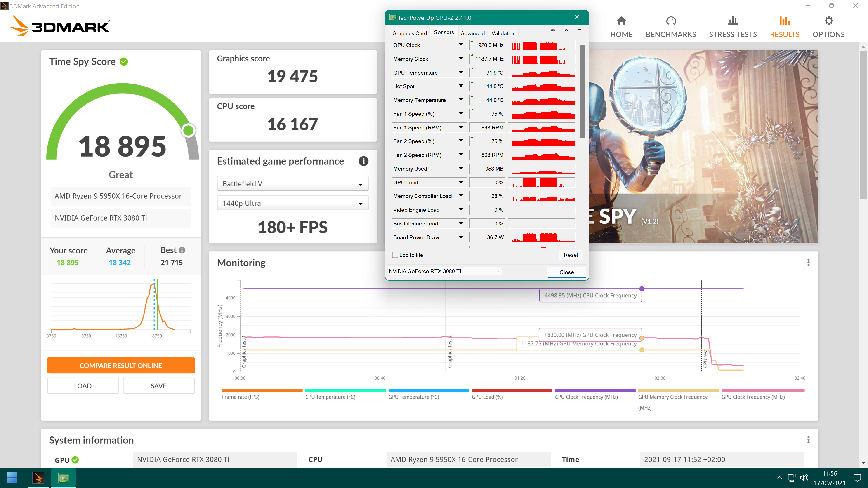Click the volume tray icon
868x488 pixels.
(804, 478)
